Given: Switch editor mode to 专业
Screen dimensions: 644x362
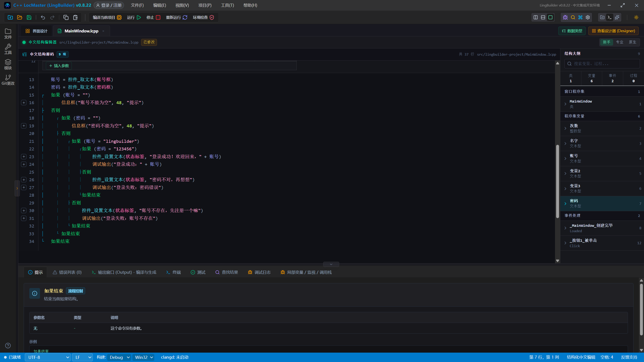Looking at the screenshot, I should tap(619, 42).
